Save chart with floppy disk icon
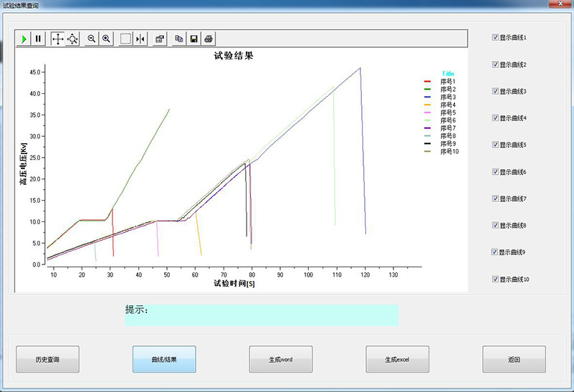The height and width of the screenshot is (392, 574). 193,39
